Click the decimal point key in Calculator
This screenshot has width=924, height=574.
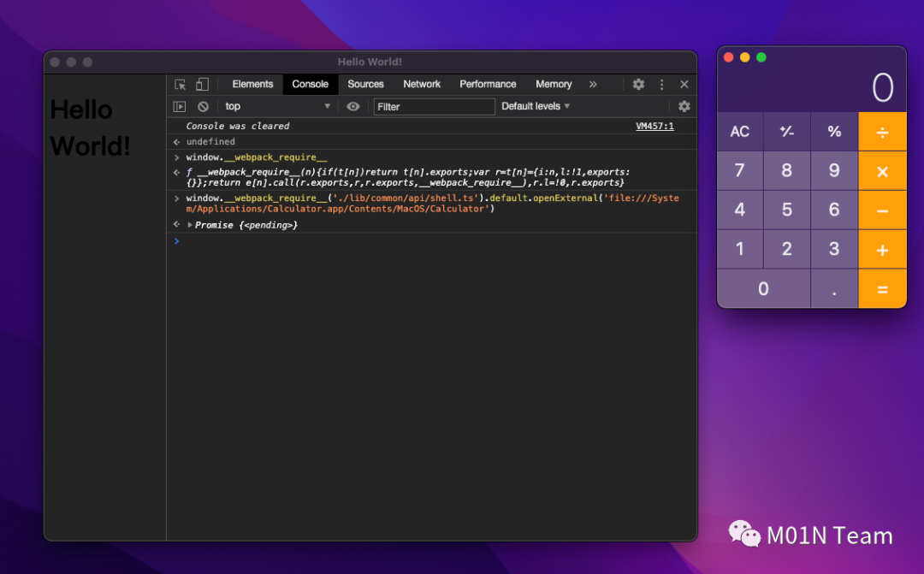click(834, 289)
